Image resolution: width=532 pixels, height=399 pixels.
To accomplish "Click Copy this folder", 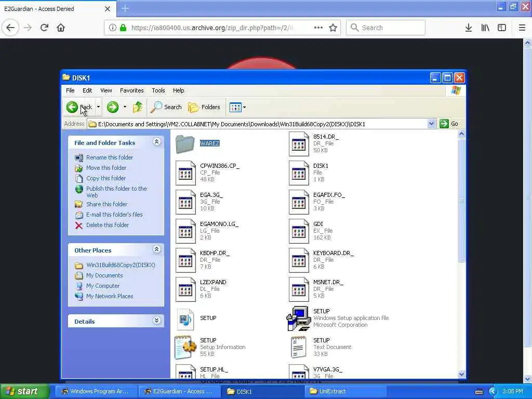I will (106, 179).
